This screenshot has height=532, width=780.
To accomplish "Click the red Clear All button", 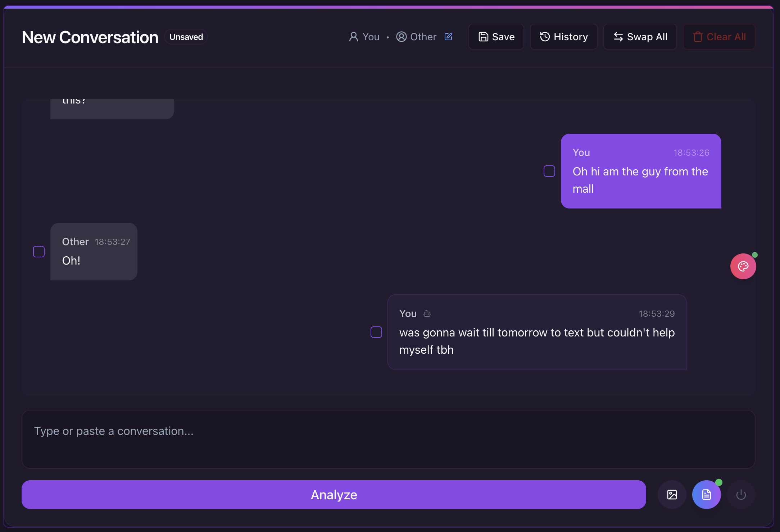I will [x=719, y=37].
